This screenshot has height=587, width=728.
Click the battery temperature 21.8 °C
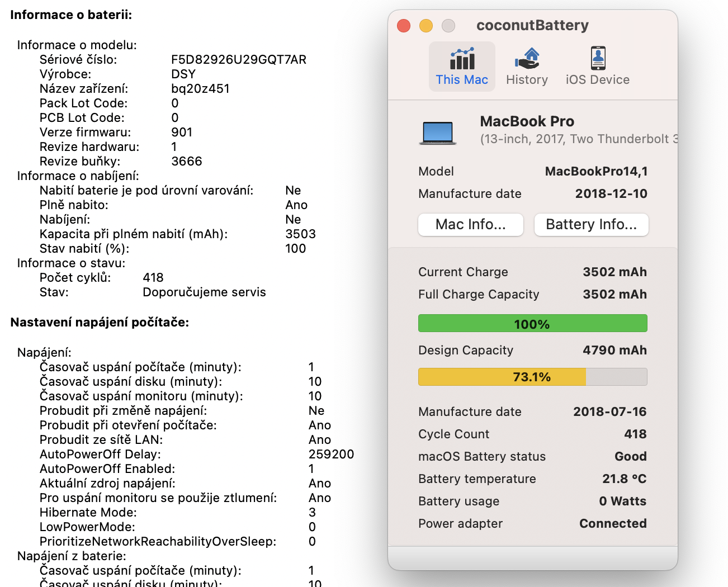(x=624, y=479)
